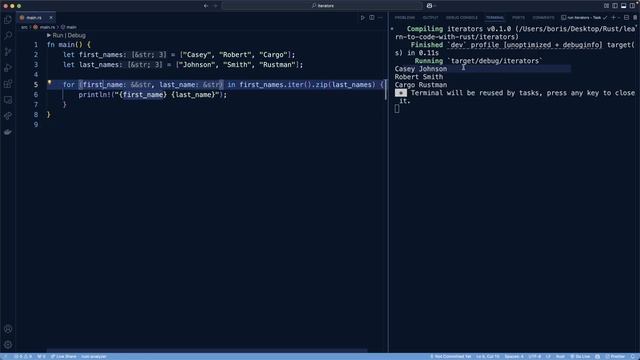
Task: Open the Search view in the activity bar
Action: pos(8,36)
